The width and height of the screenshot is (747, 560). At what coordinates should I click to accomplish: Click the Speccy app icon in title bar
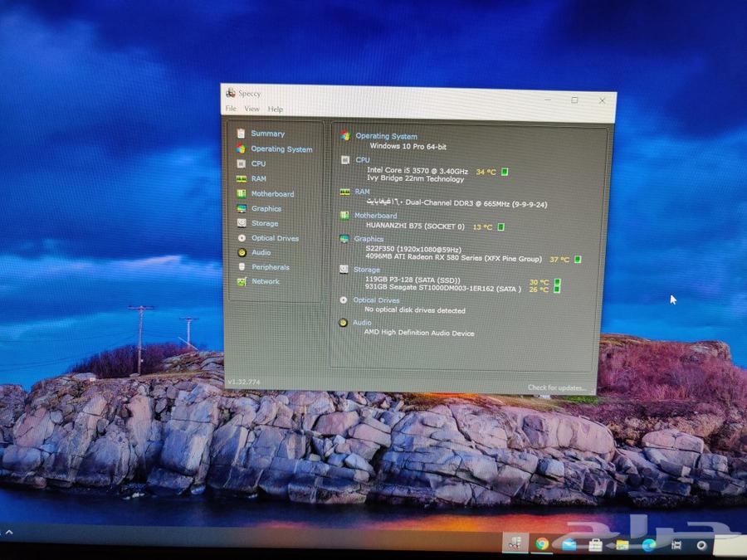[x=231, y=92]
